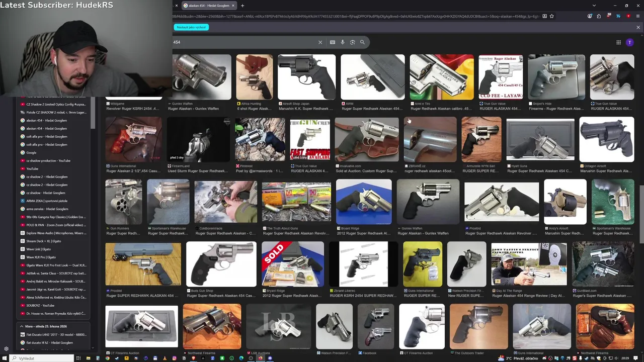This screenshot has height=362, width=644.
Task: Open the browser extensions puzzle icon
Action: (599, 16)
